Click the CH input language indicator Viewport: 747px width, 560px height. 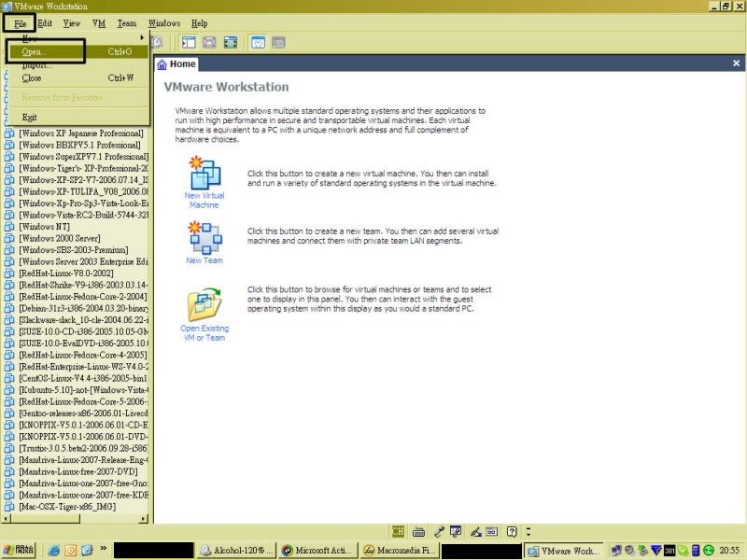point(398,531)
